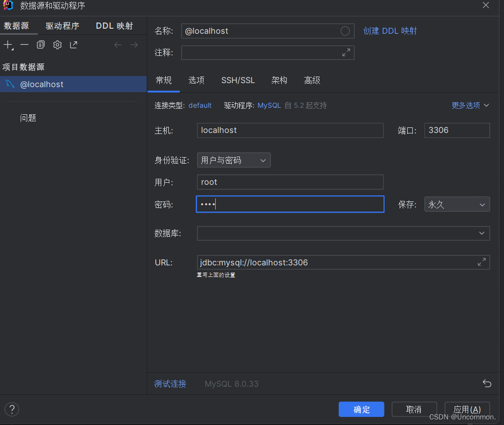Open help via the question mark icon
The width and height of the screenshot is (504, 425).
tap(11, 409)
